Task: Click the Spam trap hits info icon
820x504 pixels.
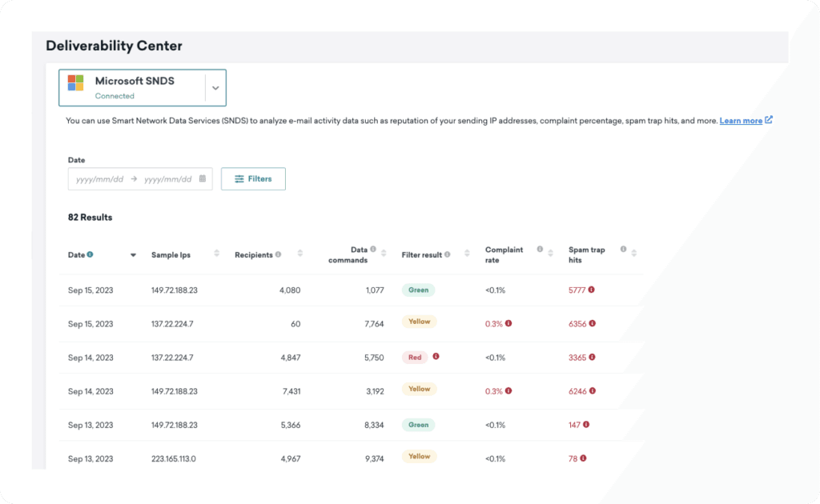Action: click(623, 250)
